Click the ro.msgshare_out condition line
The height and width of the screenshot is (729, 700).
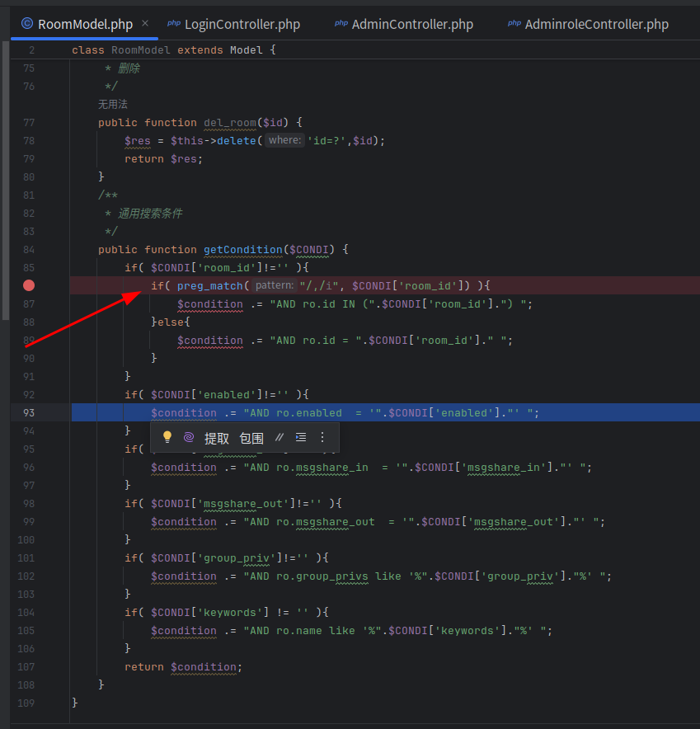pos(378,522)
